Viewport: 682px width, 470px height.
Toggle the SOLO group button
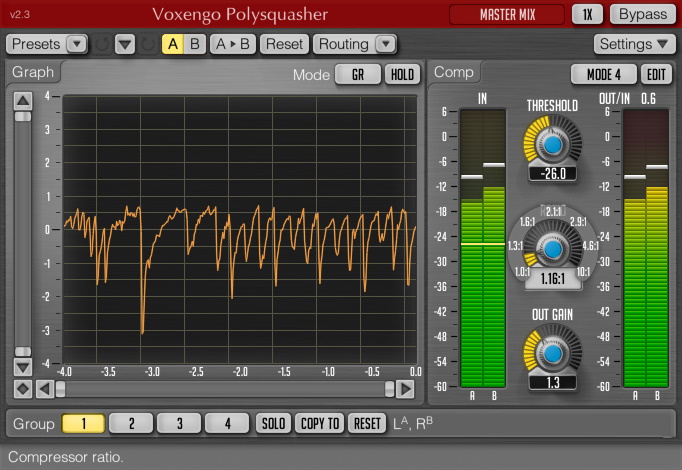point(273,423)
